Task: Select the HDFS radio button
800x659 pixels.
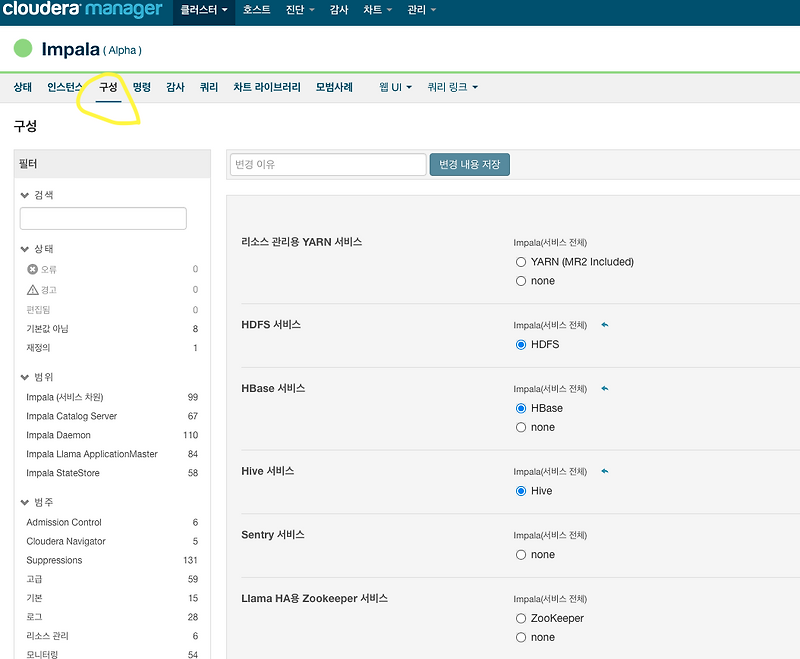Action: click(x=520, y=345)
